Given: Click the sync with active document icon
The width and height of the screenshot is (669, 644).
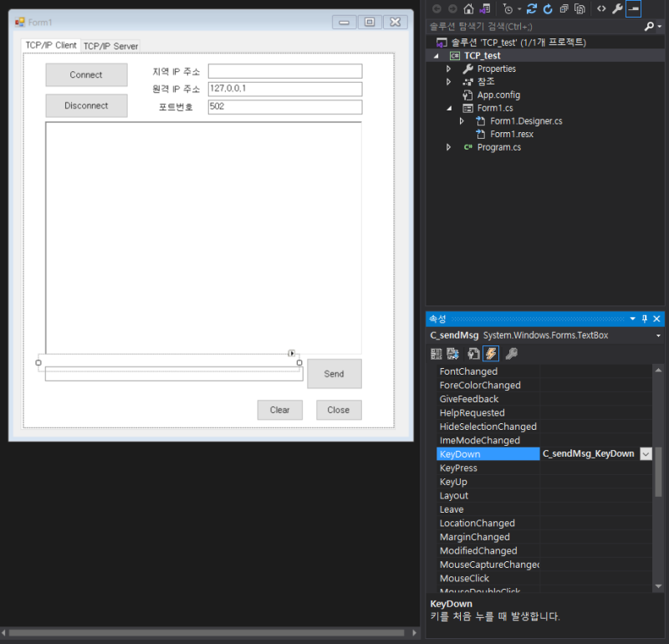Looking at the screenshot, I should coord(532,9).
